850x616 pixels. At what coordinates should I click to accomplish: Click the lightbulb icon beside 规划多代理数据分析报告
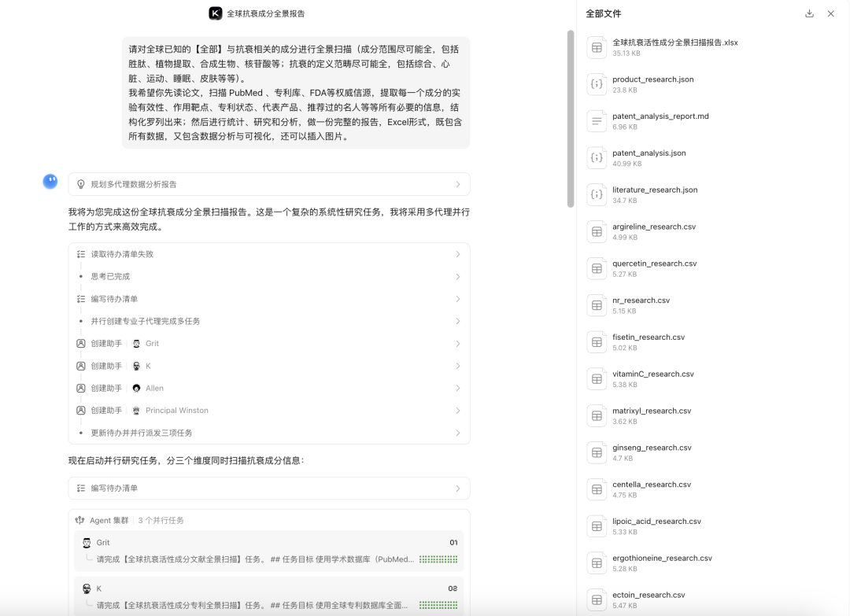[x=81, y=184]
